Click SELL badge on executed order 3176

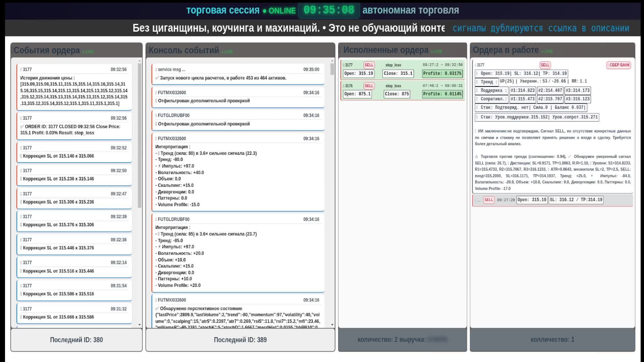[369, 86]
